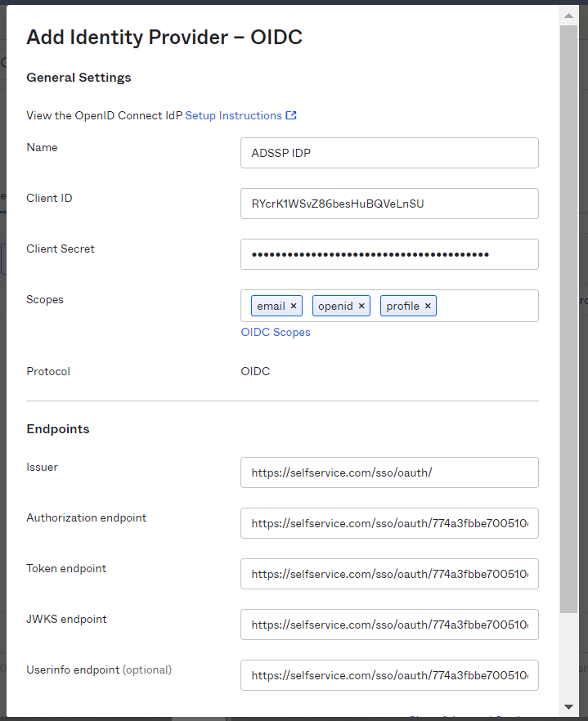Viewport: 588px width, 721px height.
Task: Focus the Token endpoint field
Action: (x=389, y=574)
